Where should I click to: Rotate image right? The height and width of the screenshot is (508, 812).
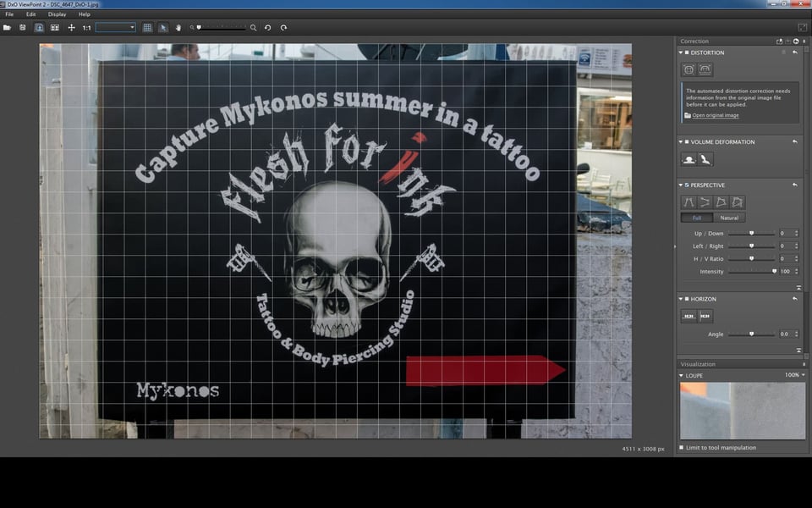pos(283,27)
